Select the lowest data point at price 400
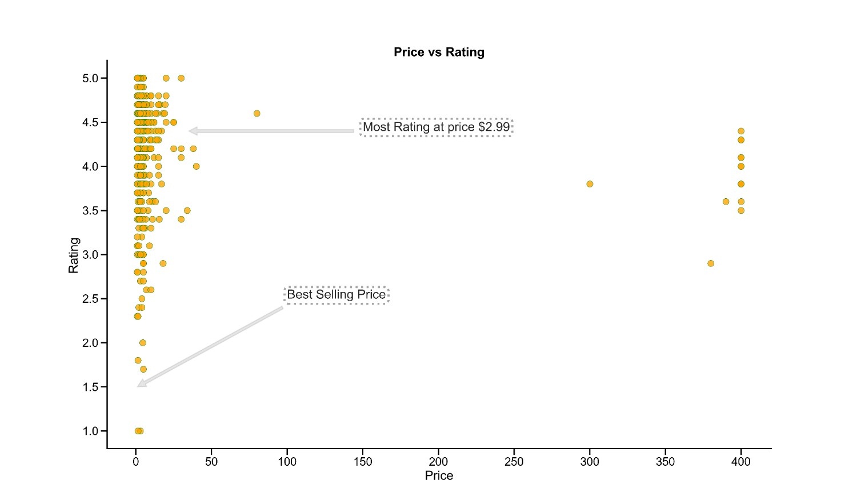The width and height of the screenshot is (857, 504). (741, 211)
